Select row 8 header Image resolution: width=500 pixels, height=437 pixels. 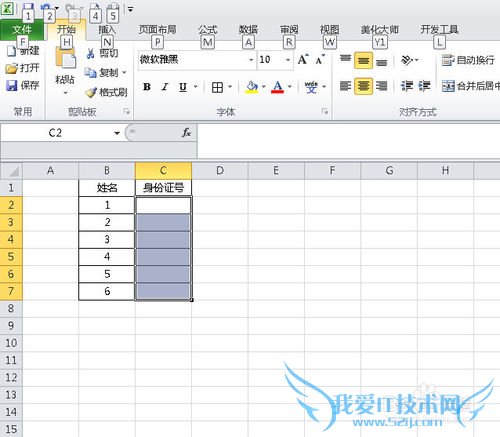coord(11,308)
